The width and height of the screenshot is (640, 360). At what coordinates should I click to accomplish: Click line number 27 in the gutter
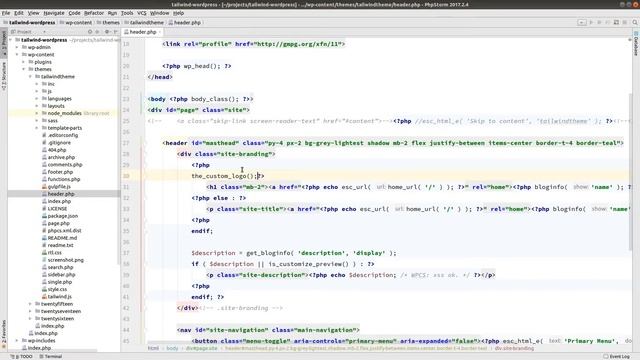(126, 143)
